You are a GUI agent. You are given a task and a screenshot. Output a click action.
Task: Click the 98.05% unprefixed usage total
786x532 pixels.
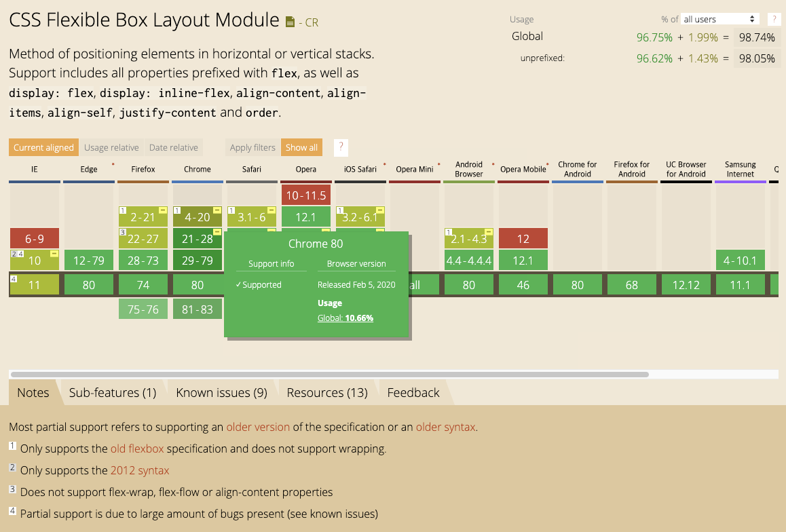click(x=757, y=58)
